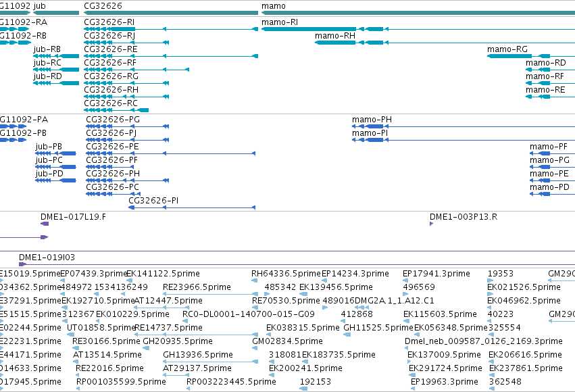575x392 pixels.
Task: Click transcript CG32626-RC
Action: [x=111, y=103]
